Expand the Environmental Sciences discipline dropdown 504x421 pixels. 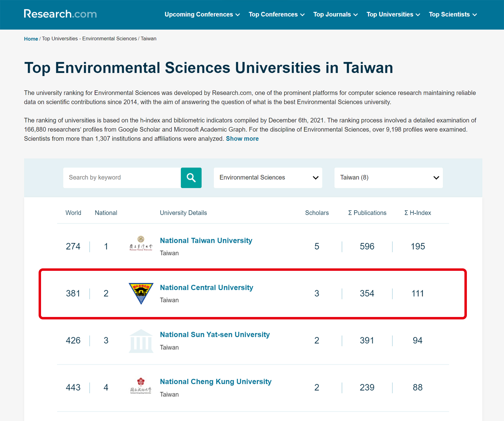268,178
